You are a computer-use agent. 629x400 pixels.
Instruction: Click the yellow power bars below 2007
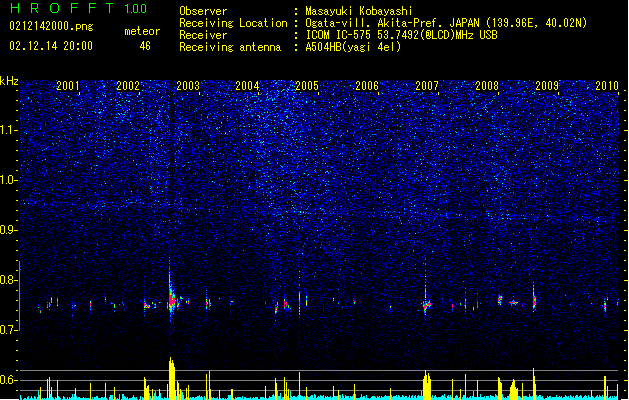click(427, 384)
